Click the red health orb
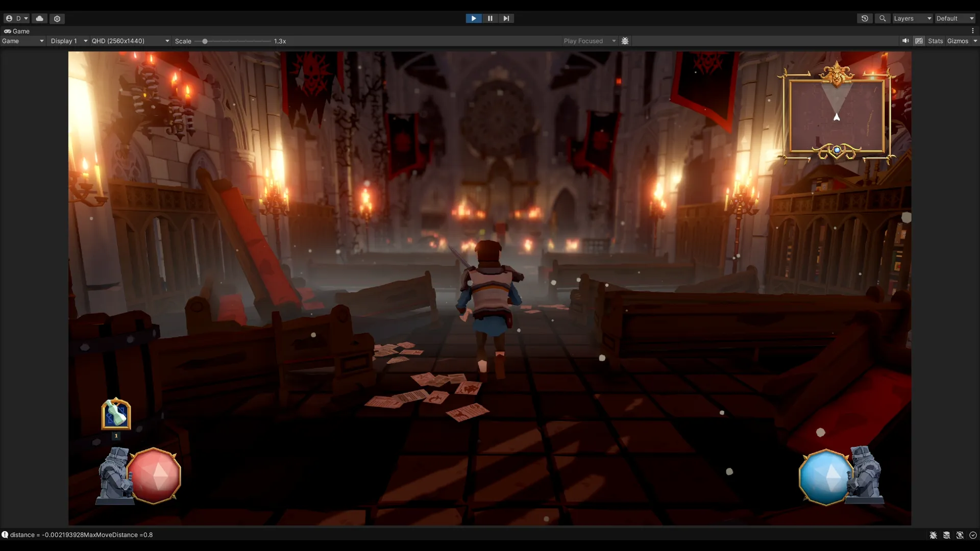 pyautogui.click(x=154, y=475)
